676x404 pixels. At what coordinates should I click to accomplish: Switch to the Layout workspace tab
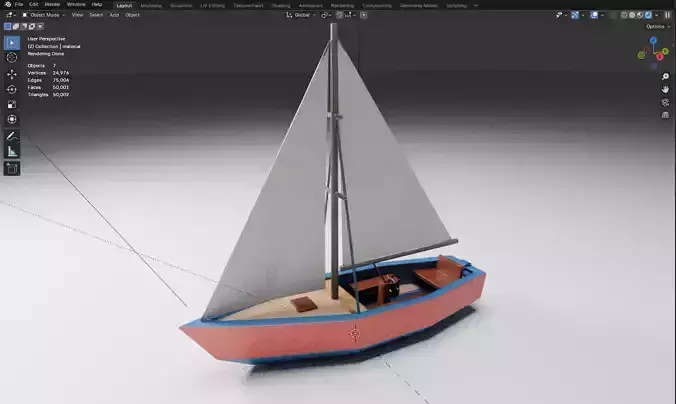(x=124, y=6)
